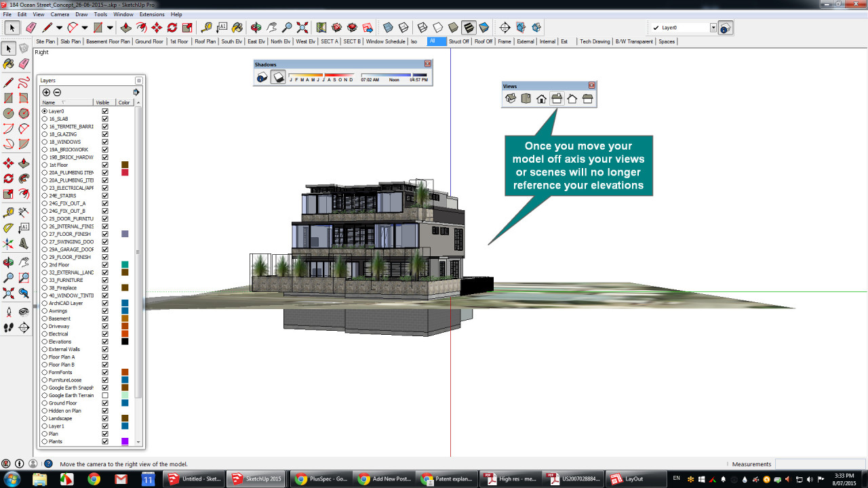868x488 pixels.
Task: Switch to the Site Plan scene tab
Action: [45, 41]
